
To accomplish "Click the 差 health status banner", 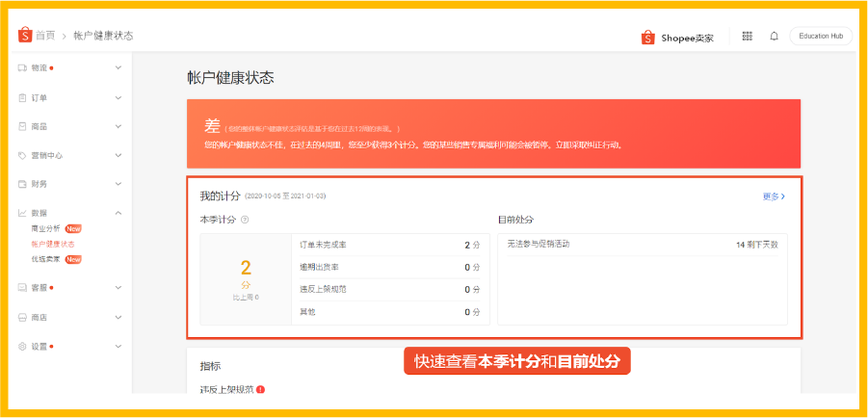I will pos(494,134).
